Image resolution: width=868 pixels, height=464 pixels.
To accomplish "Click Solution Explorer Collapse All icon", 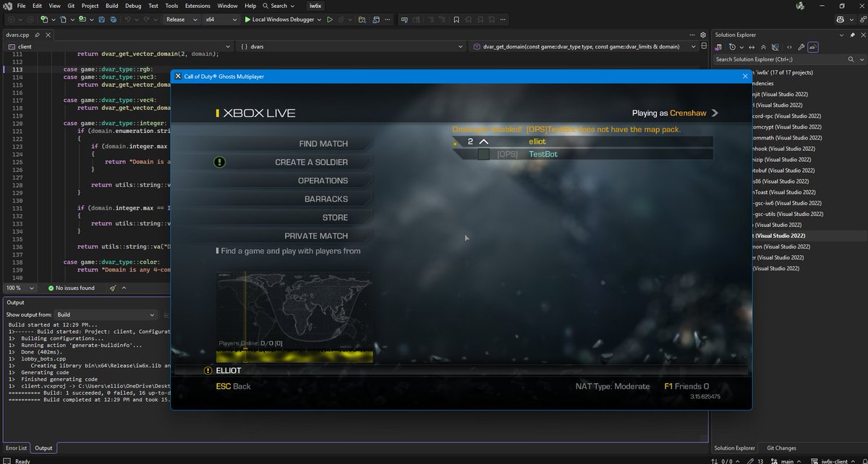I will tap(763, 47).
